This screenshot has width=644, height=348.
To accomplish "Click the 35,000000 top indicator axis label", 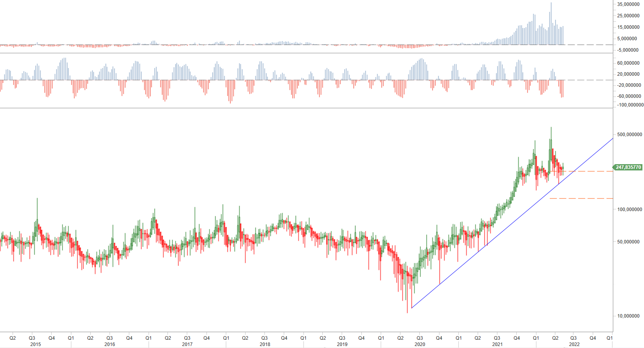I will click(628, 4).
